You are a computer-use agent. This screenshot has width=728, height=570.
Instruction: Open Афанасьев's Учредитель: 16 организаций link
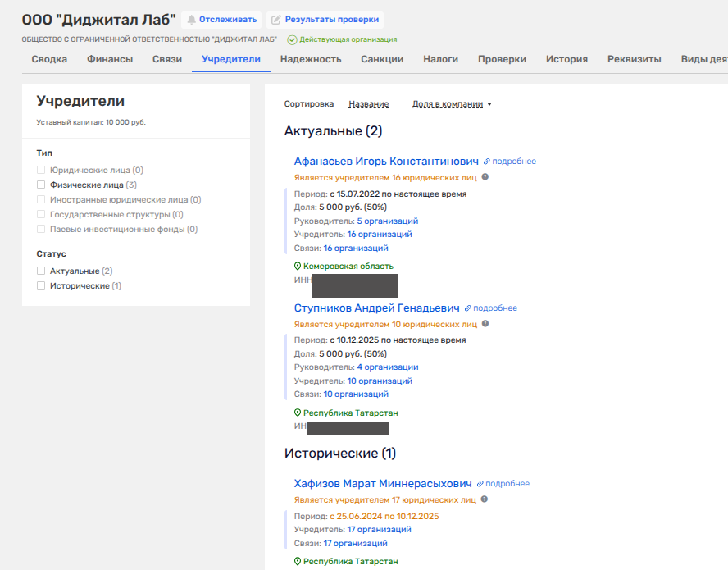380,234
